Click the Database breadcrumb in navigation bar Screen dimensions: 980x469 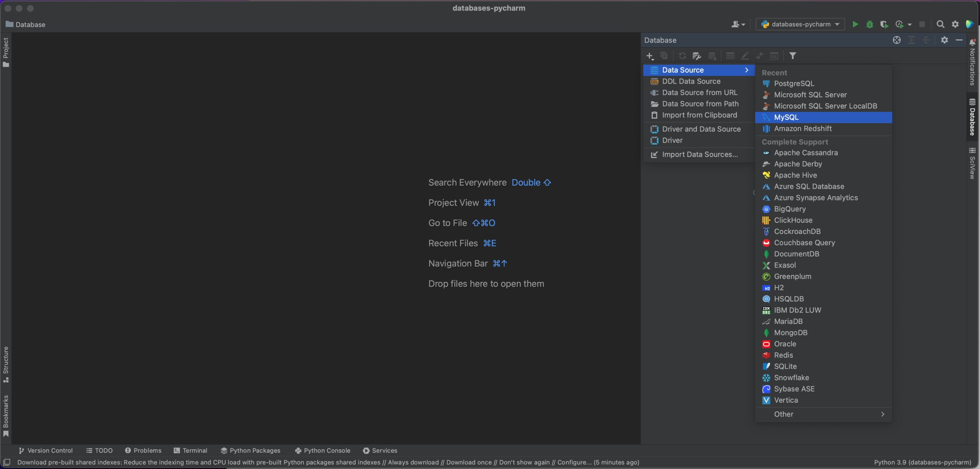(26, 24)
